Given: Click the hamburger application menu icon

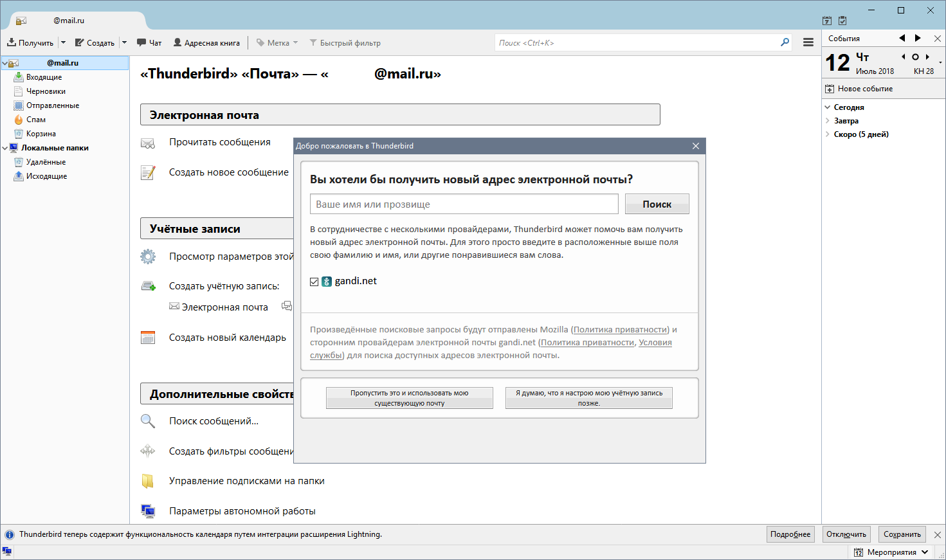Looking at the screenshot, I should [808, 42].
